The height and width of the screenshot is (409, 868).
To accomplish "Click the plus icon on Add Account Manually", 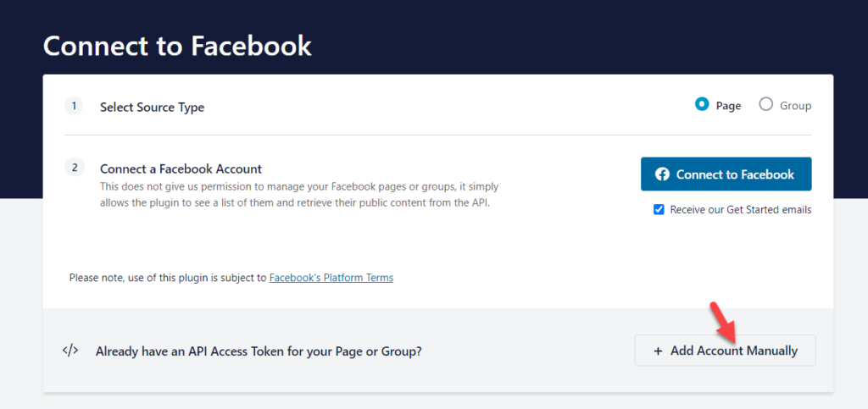I will coord(658,351).
